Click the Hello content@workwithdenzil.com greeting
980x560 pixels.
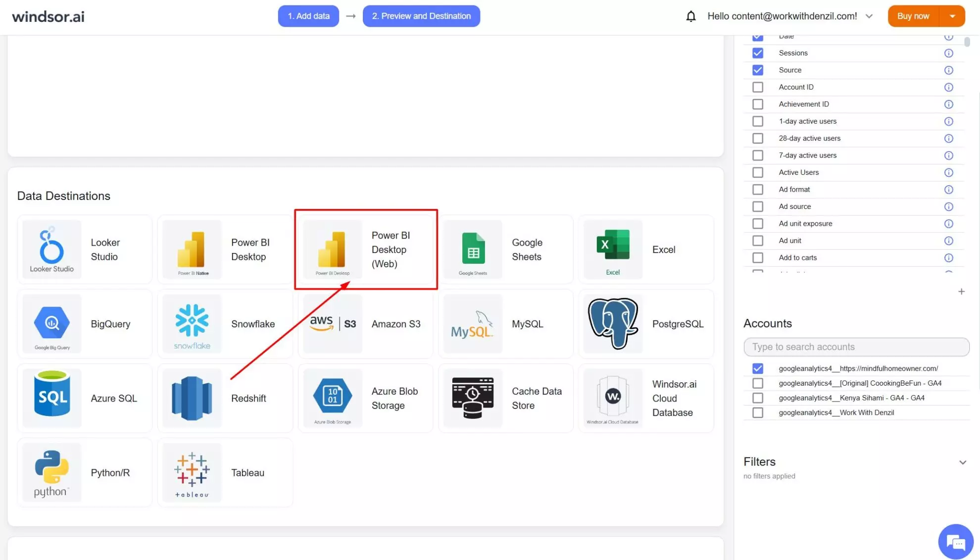[782, 16]
